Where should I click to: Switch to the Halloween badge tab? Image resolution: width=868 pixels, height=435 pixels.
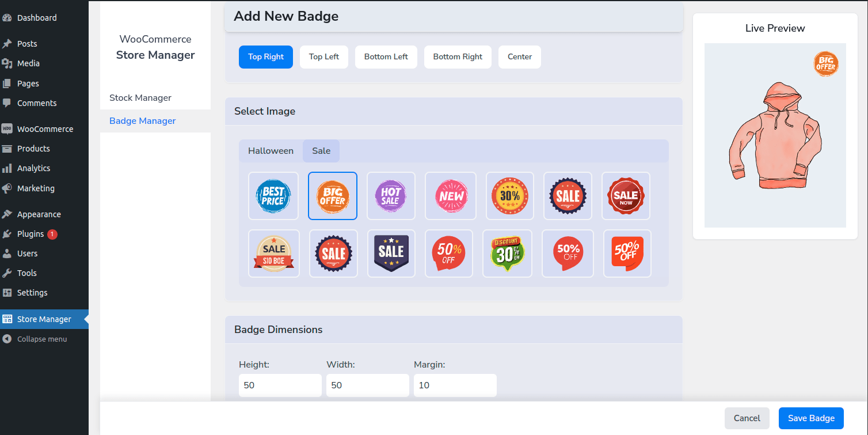(x=271, y=150)
